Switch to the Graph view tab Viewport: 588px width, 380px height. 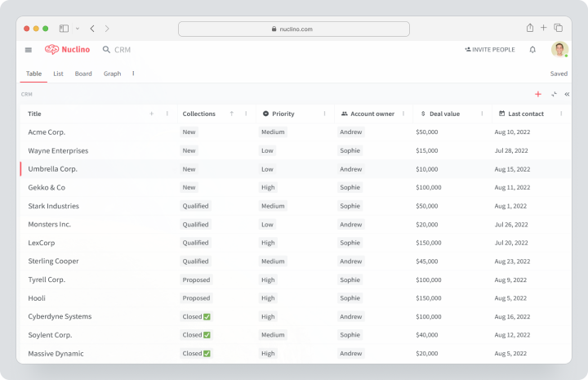point(112,74)
